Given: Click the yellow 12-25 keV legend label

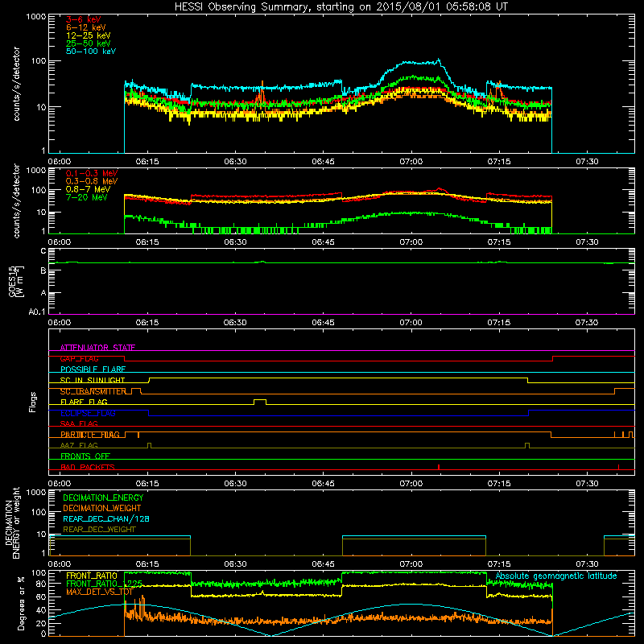Looking at the screenshot, I should point(89,35).
